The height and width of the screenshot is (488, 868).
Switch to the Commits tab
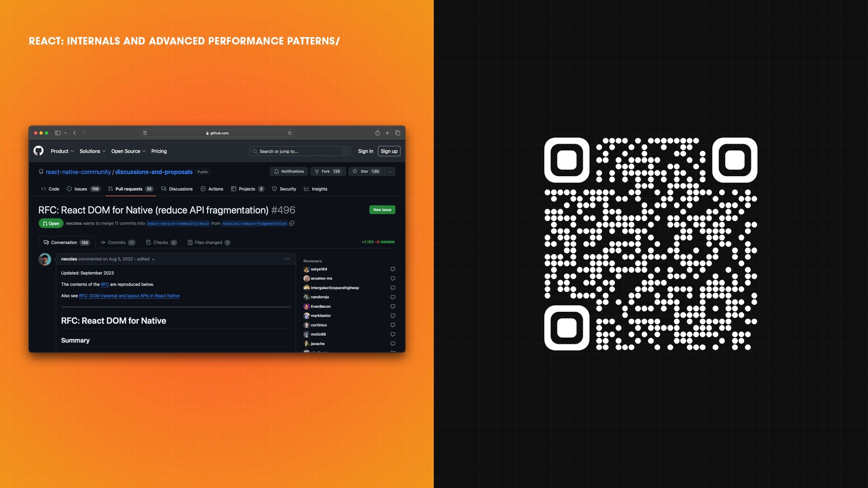118,243
